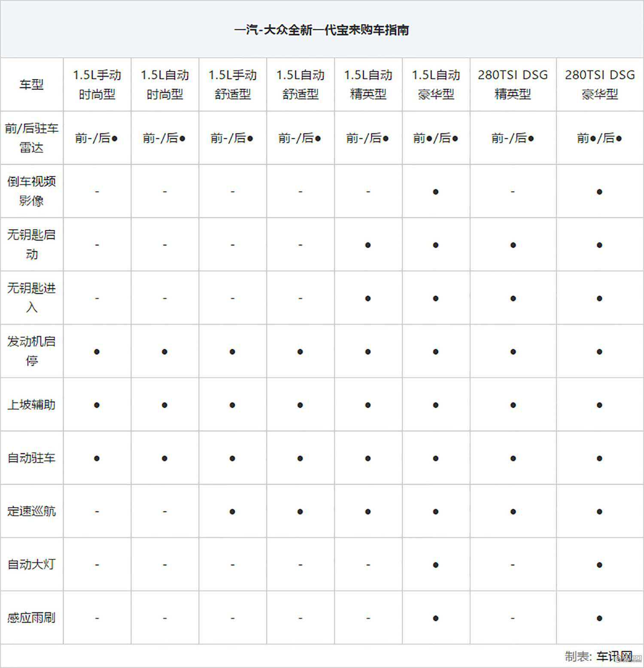
Task: Click the 倒车视频影像 row label
Action: pyautogui.click(x=31, y=191)
